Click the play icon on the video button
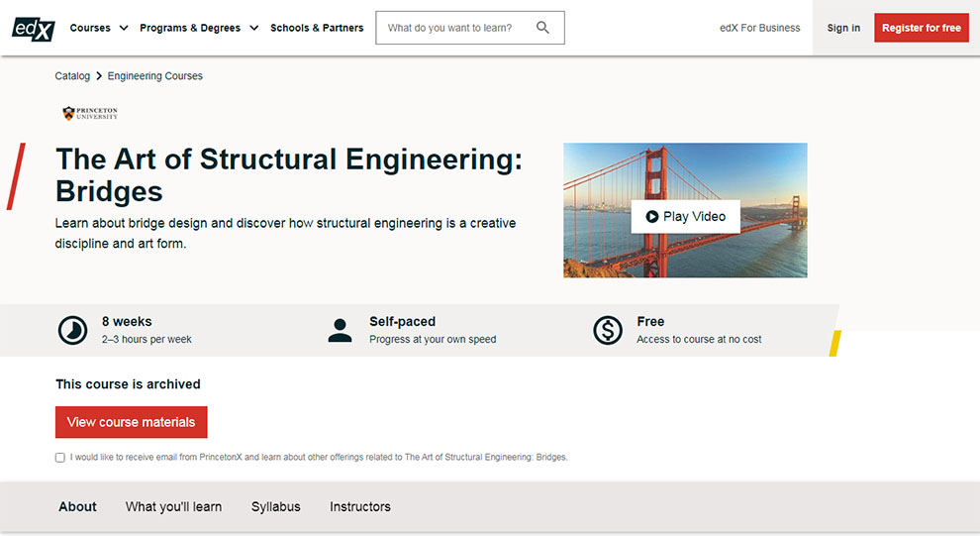980x536 pixels. [652, 216]
